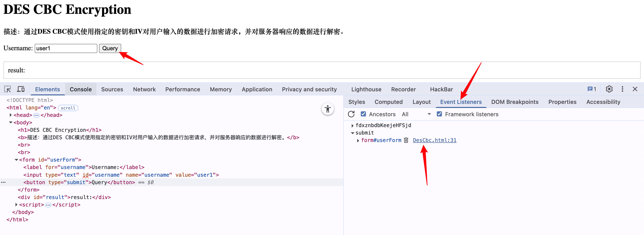Activate the inspect element picker icon
This screenshot has width=644, height=235.
point(7,89)
